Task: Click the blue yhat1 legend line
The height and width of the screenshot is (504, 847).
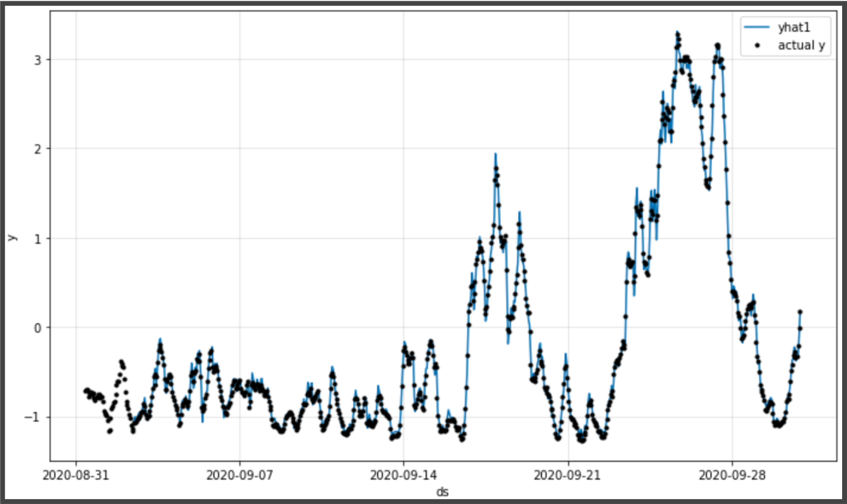Action: pos(757,28)
